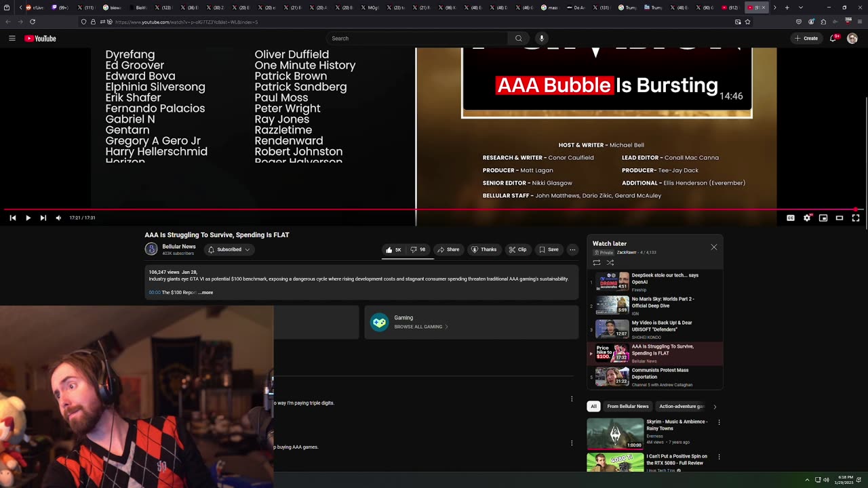Open the Subscribed notification dropdown
The height and width of the screenshot is (488, 868).
tap(229, 249)
